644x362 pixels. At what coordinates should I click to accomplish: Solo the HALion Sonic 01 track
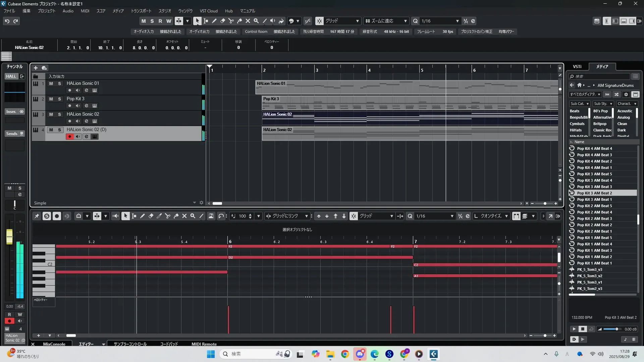click(59, 83)
